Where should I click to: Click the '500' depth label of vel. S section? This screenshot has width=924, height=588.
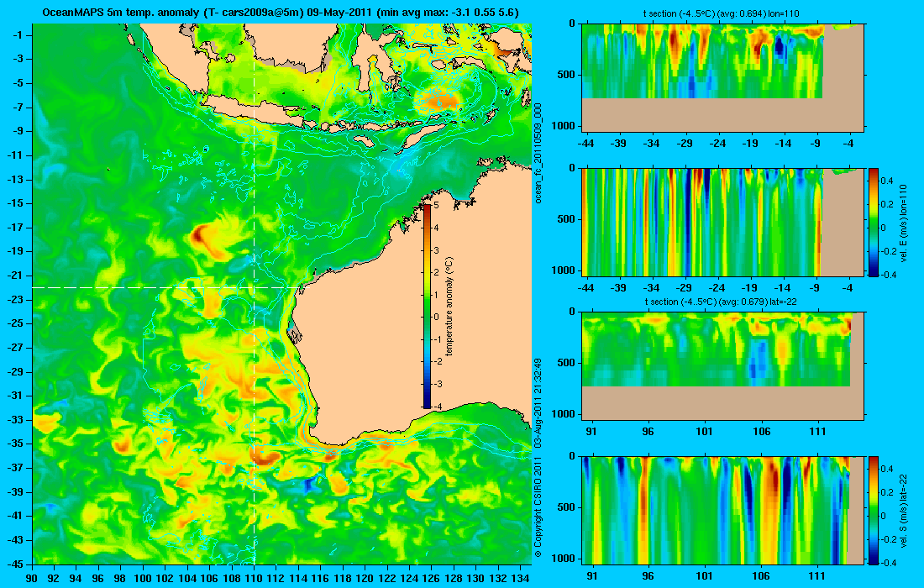(566, 507)
